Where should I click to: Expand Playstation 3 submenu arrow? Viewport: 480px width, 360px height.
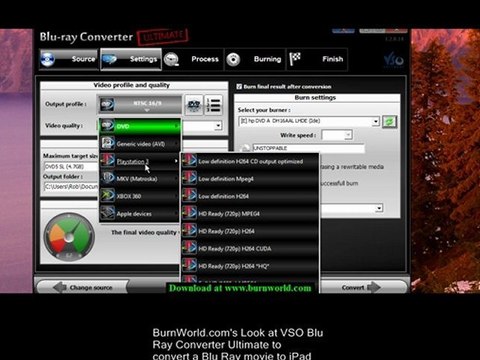coord(176,161)
